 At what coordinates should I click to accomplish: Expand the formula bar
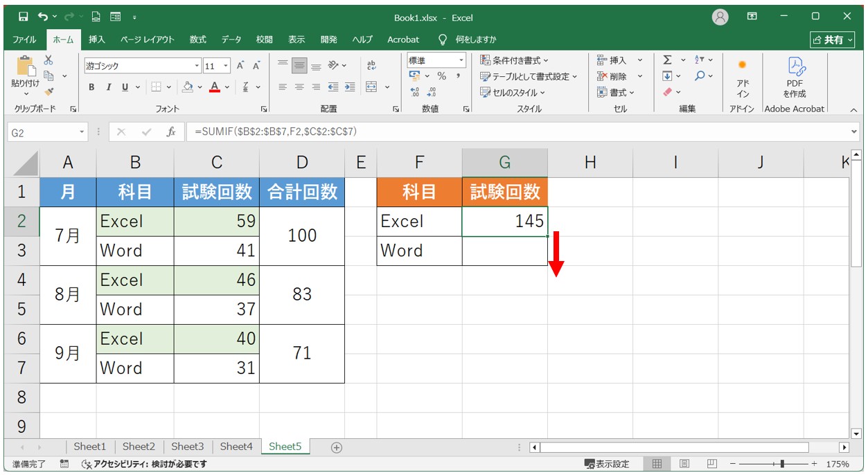(853, 132)
